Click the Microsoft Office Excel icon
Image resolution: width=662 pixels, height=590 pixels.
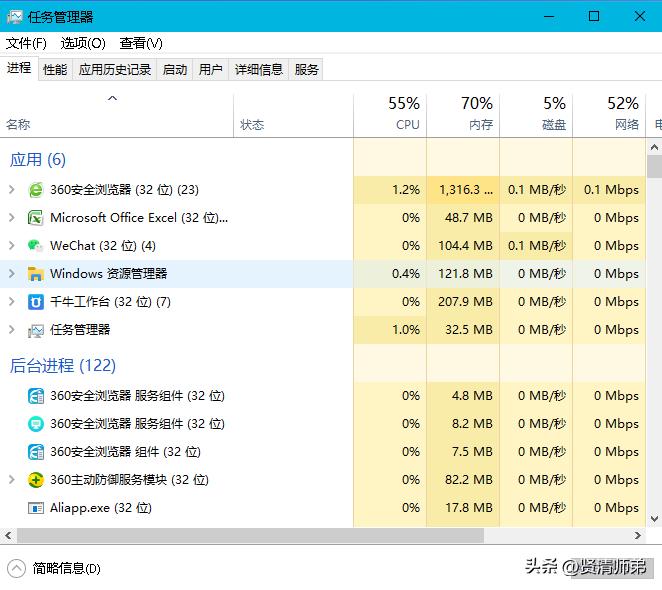[36, 218]
